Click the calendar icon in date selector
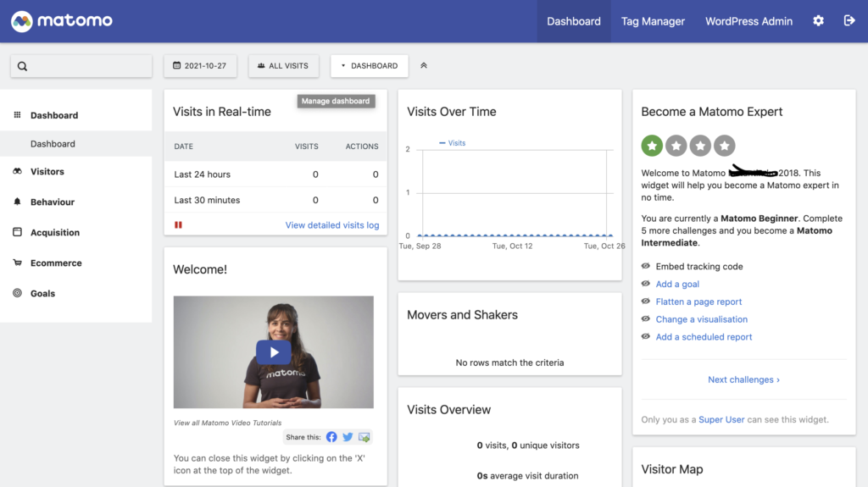 coord(176,65)
